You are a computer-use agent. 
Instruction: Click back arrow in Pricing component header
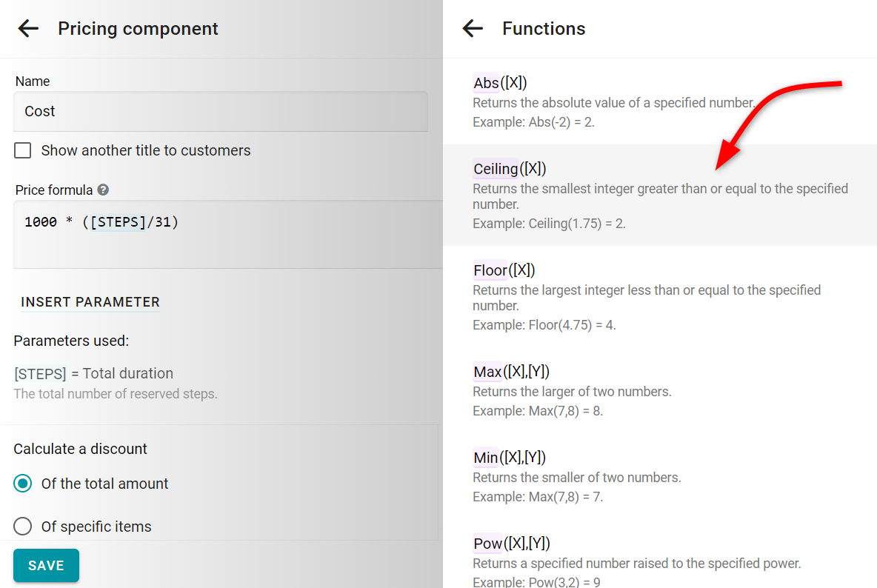[28, 29]
